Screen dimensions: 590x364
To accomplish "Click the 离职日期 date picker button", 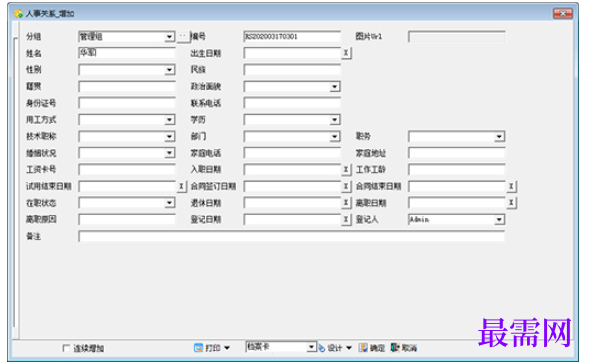I will pos(511,203).
